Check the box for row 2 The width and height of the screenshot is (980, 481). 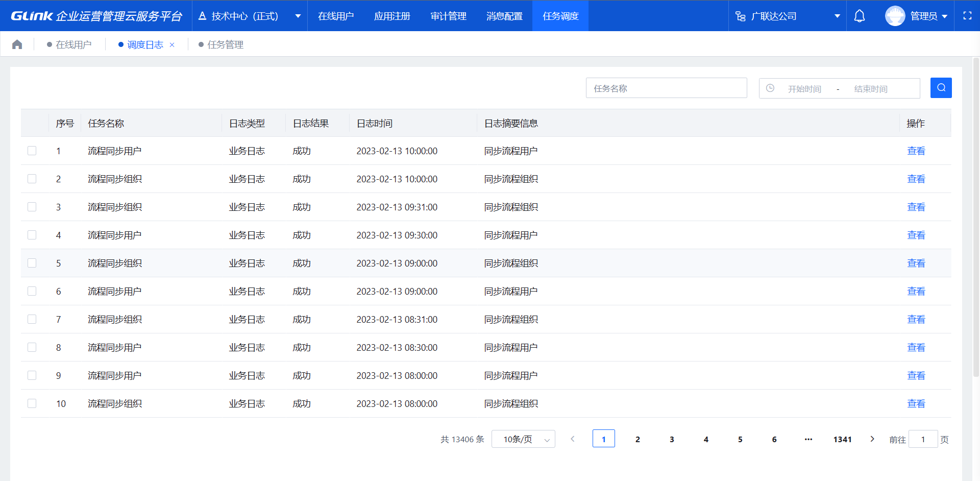32,179
